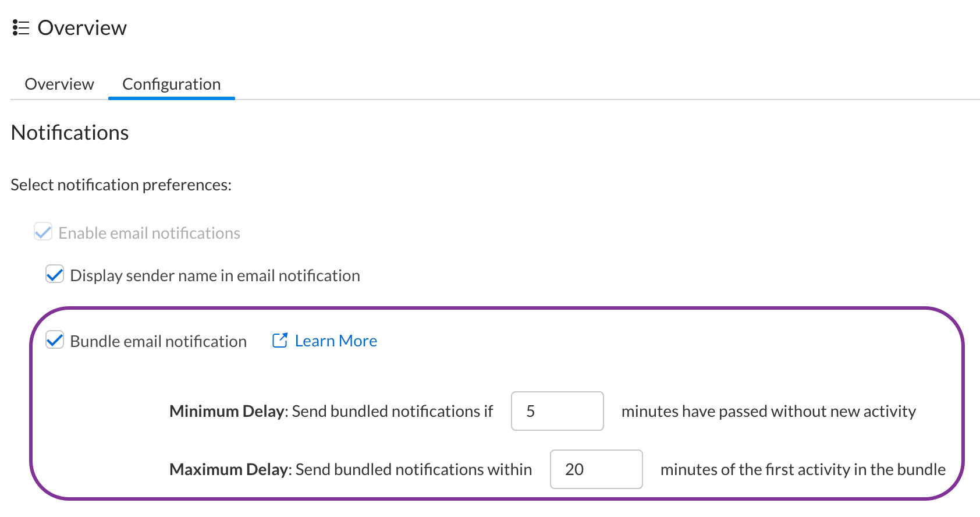Click the Select notification preferences text
The image size is (980, 517).
(120, 185)
